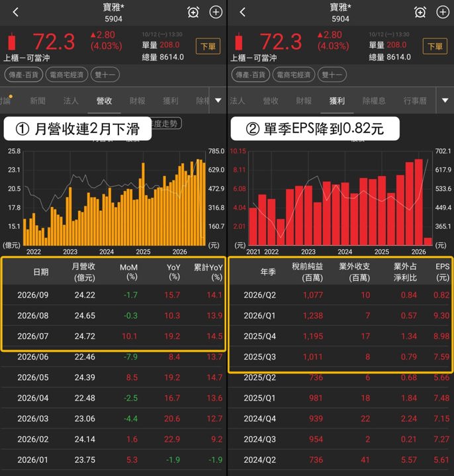Tap the alarm alert icon in right panel
454x476 pixels.
(420, 13)
